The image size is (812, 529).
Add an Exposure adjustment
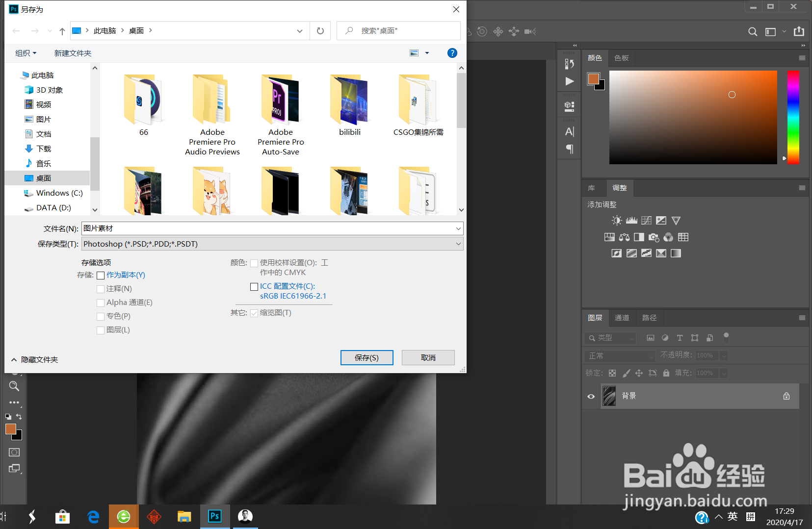pyautogui.click(x=661, y=221)
